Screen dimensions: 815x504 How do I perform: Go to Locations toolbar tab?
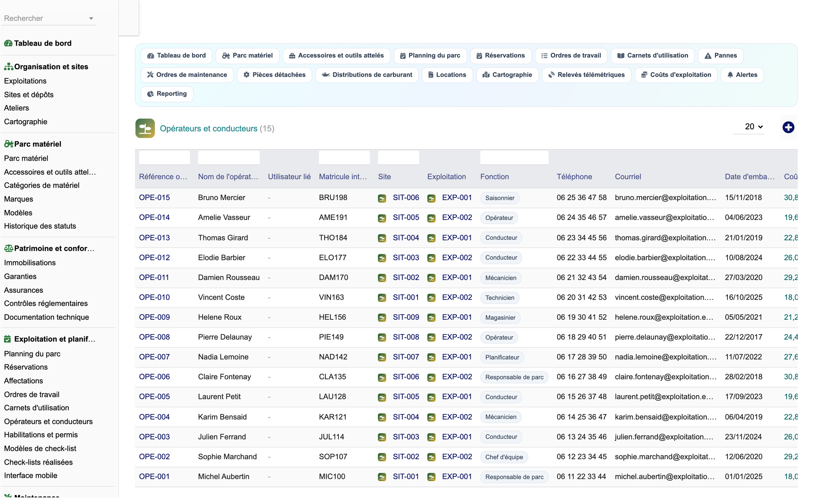tap(447, 75)
